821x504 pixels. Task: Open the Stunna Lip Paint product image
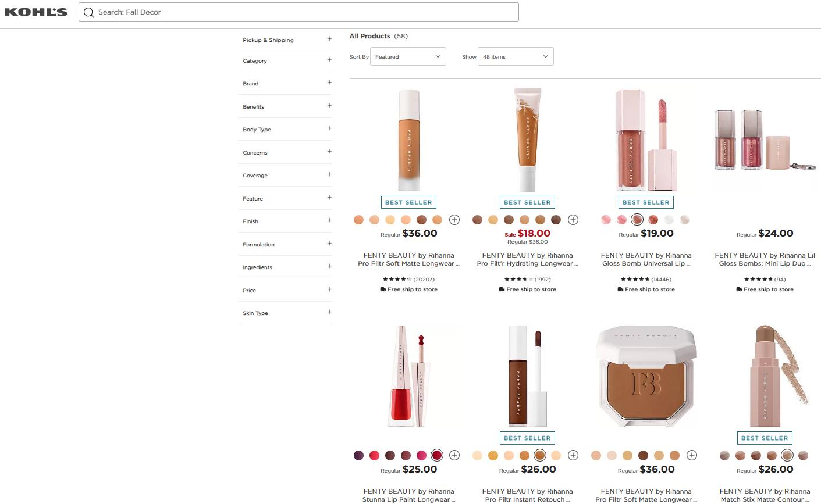(x=409, y=376)
